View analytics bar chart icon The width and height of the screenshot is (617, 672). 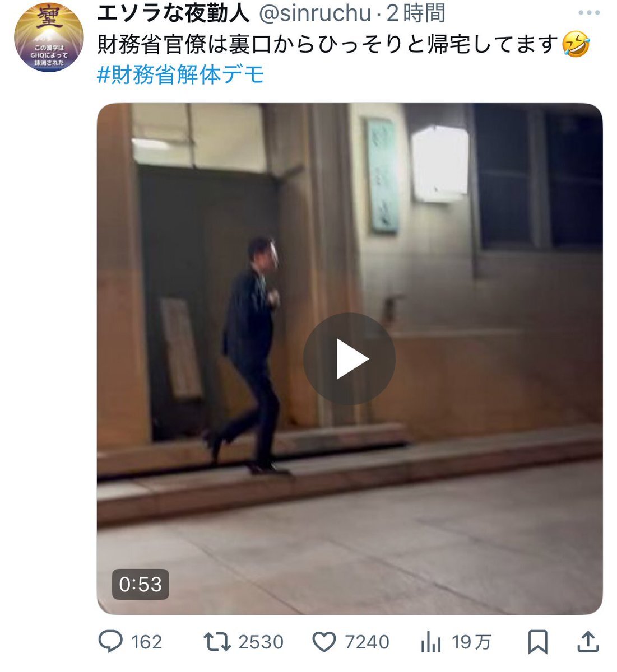(431, 642)
